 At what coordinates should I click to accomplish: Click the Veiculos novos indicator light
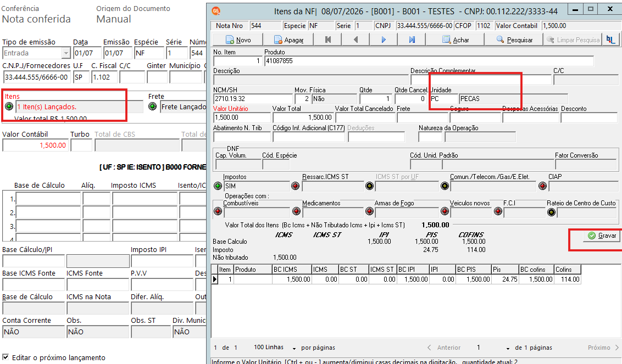pyautogui.click(x=445, y=212)
